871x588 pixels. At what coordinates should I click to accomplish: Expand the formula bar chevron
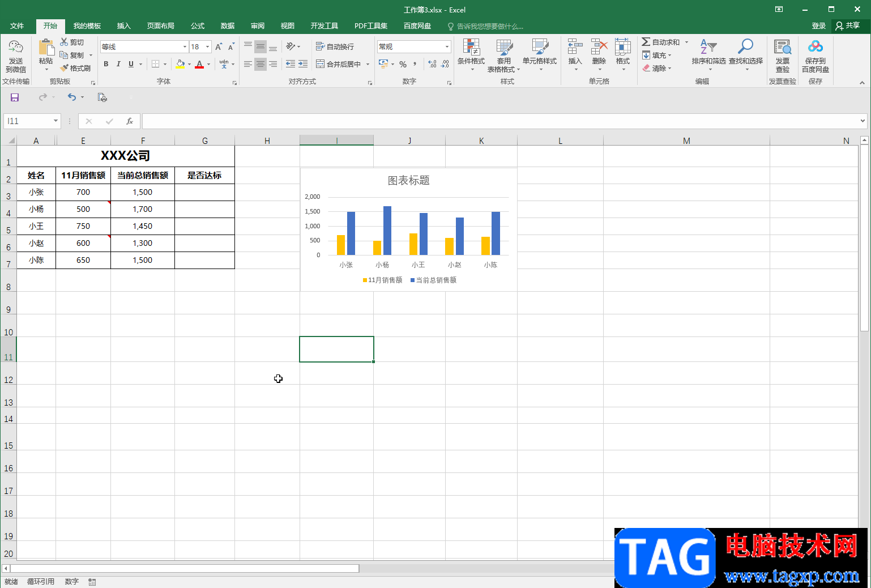pos(863,121)
